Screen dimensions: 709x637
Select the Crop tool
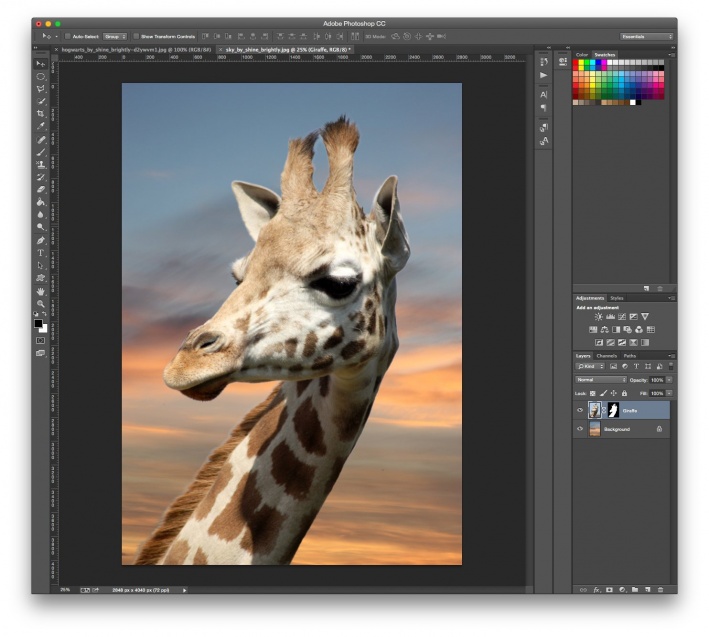coord(41,114)
